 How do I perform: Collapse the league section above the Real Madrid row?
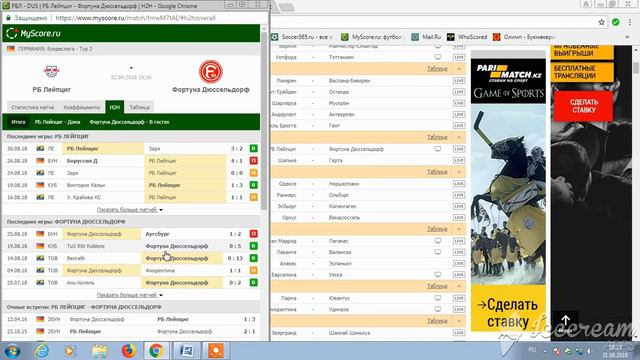(x=459, y=229)
